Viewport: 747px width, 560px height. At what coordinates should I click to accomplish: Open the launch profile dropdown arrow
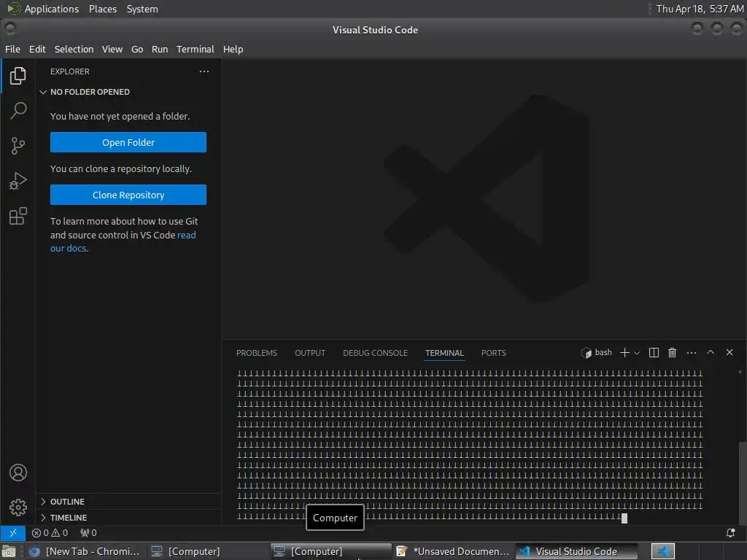coord(637,353)
